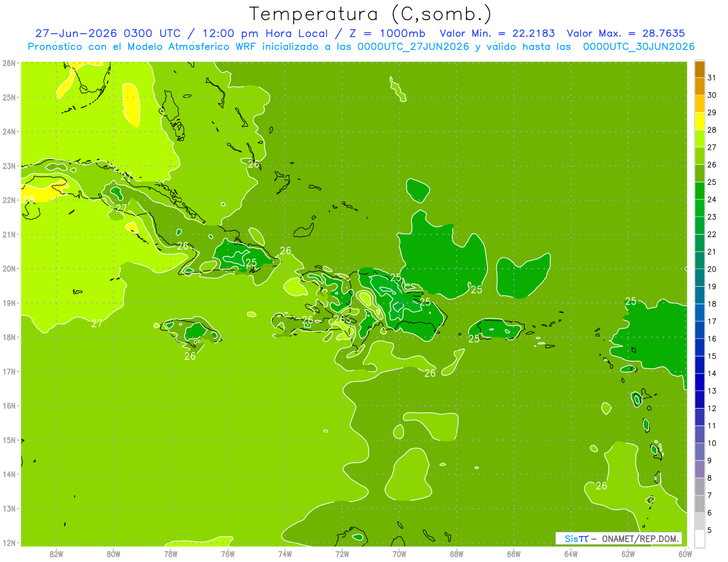The width and height of the screenshot is (728, 562).
Task: Click the '29' value on the color legend
Action: [x=712, y=113]
